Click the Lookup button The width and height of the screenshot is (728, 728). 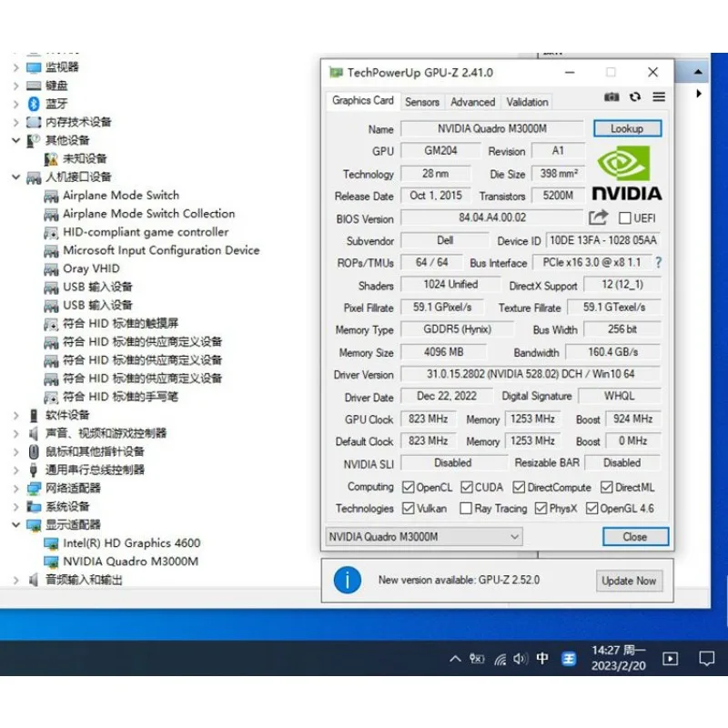tap(627, 128)
